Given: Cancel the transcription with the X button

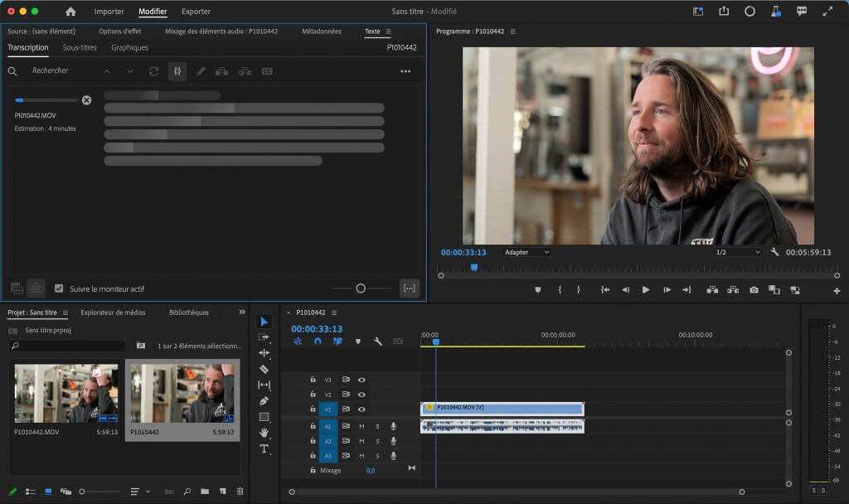Looking at the screenshot, I should 86,99.
